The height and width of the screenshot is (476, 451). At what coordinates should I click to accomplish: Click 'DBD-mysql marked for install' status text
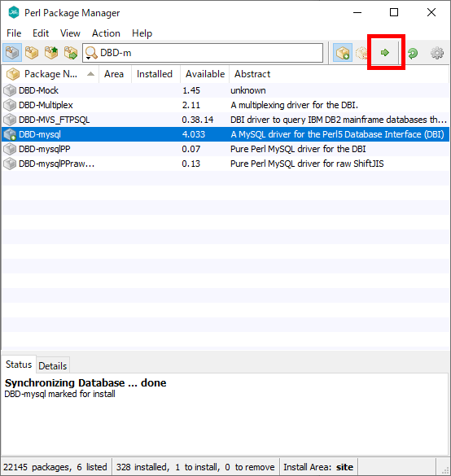tap(59, 394)
